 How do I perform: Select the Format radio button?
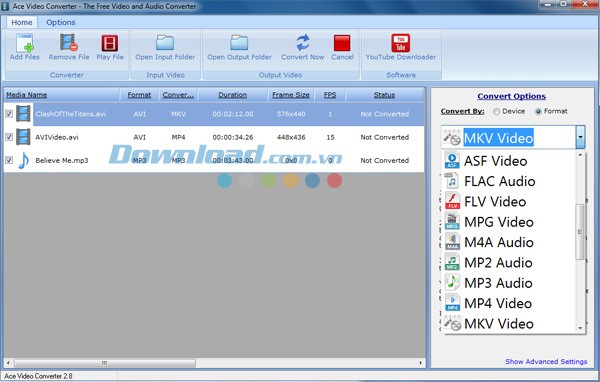point(538,111)
